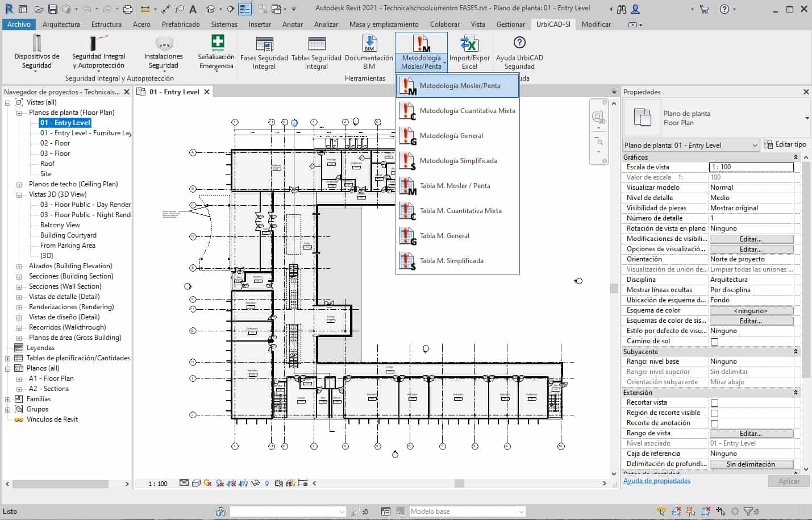Click the <ninguno> Esquema de color button
The height and width of the screenshot is (520, 812).
click(751, 311)
